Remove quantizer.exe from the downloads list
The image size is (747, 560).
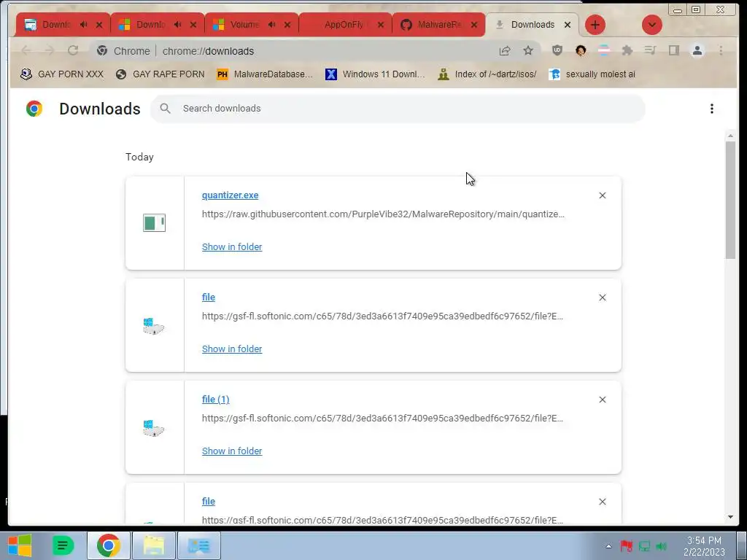click(x=602, y=195)
